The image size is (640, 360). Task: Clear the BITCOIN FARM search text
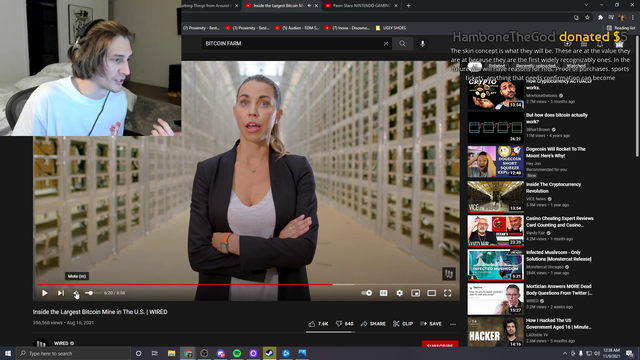click(x=386, y=44)
